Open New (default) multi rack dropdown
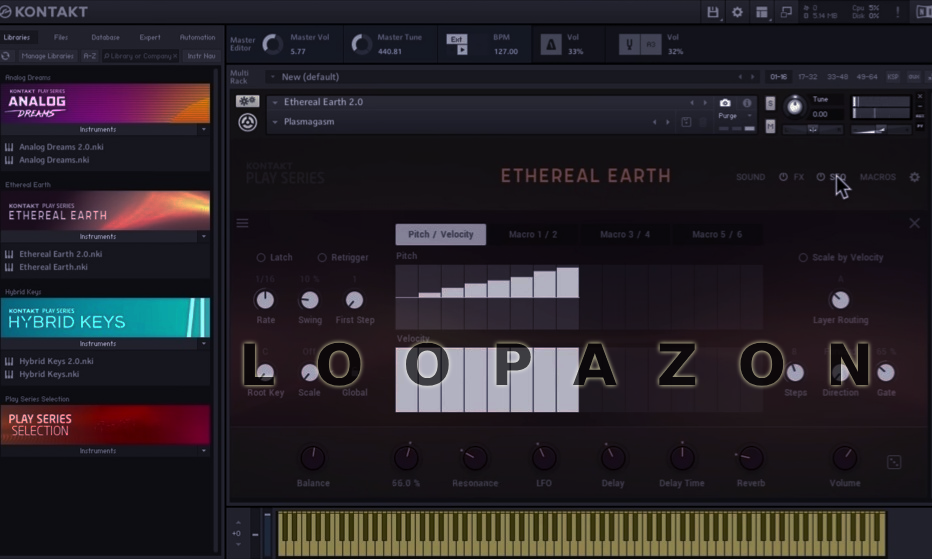932x559 pixels. tap(273, 77)
